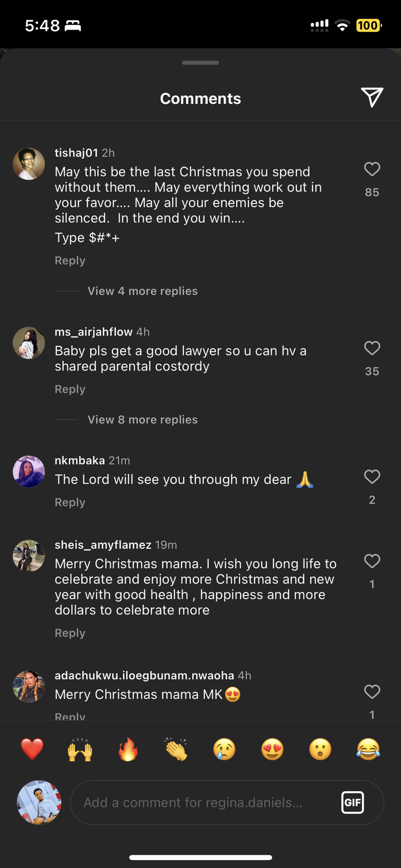Reply to nkmbaka's comment

click(70, 503)
